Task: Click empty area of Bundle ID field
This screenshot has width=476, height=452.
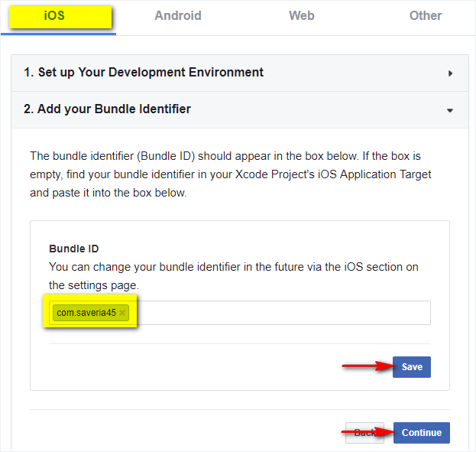Action: [283, 313]
